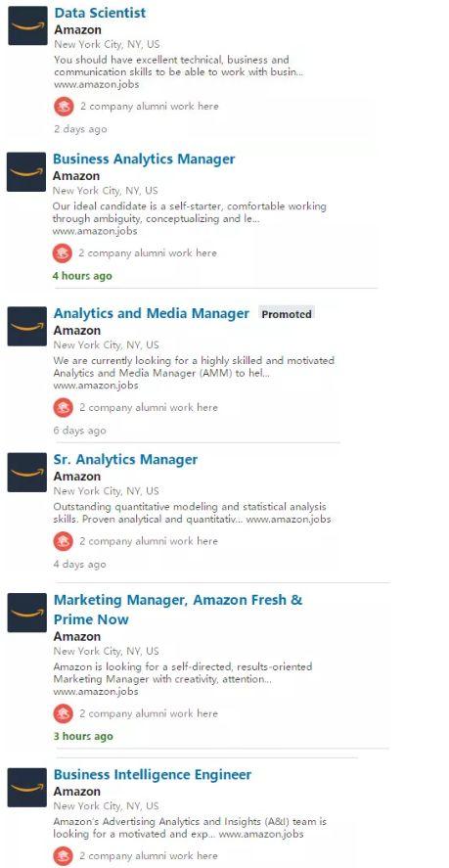The height and width of the screenshot is (868, 449).
Task: Open the Data Scientist job title
Action: point(100,13)
